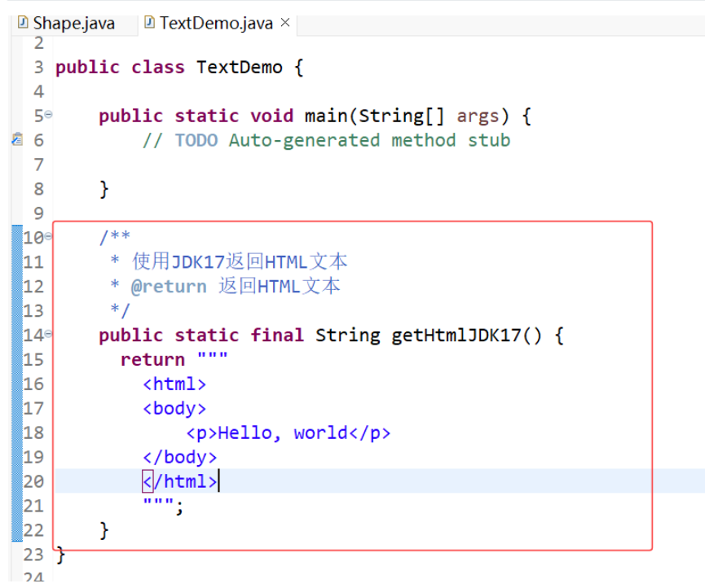The width and height of the screenshot is (705, 588).
Task: Click the task marker icon at line 6
Action: click(17, 140)
